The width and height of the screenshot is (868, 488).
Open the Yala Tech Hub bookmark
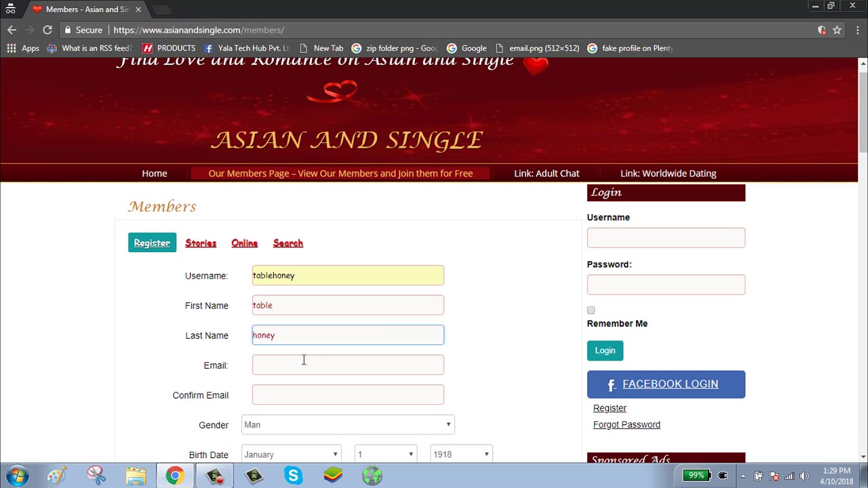click(x=246, y=48)
